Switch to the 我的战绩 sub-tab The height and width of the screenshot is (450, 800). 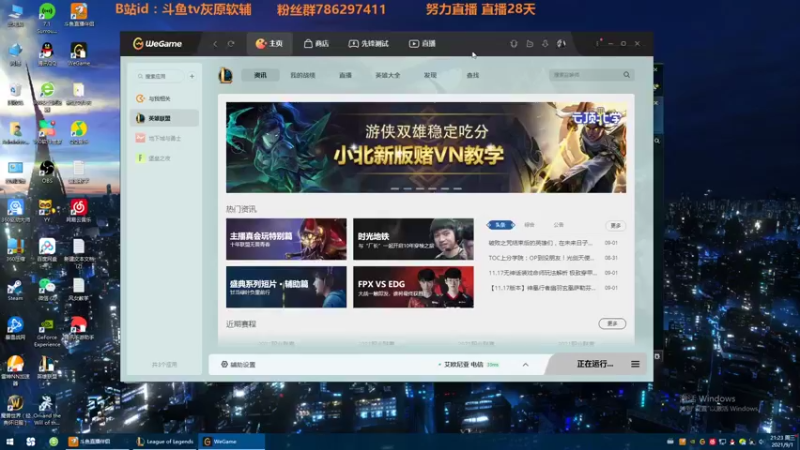pos(303,75)
